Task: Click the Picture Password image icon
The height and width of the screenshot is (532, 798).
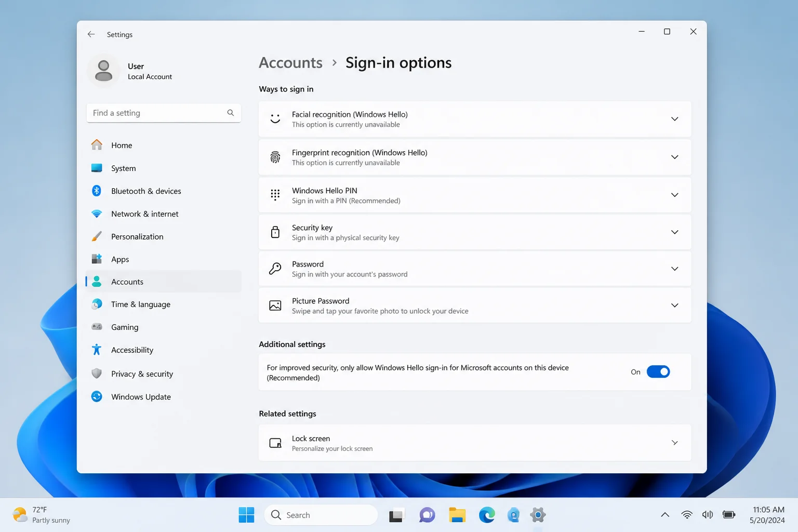Action: [275, 305]
